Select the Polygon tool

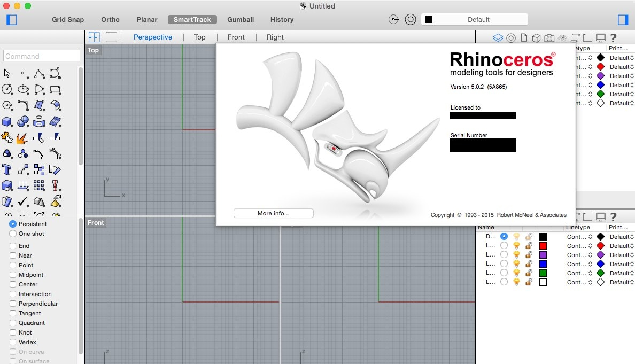tap(7, 105)
